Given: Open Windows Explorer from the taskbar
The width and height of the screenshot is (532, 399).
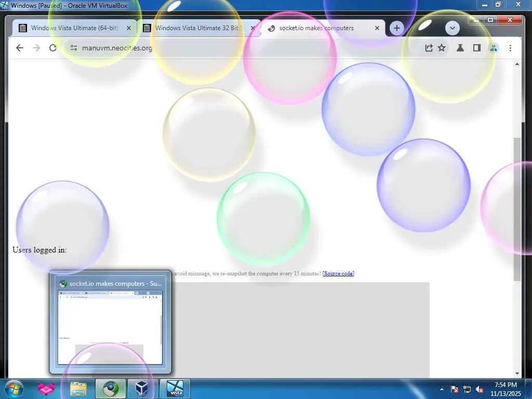Looking at the screenshot, I should [x=78, y=389].
